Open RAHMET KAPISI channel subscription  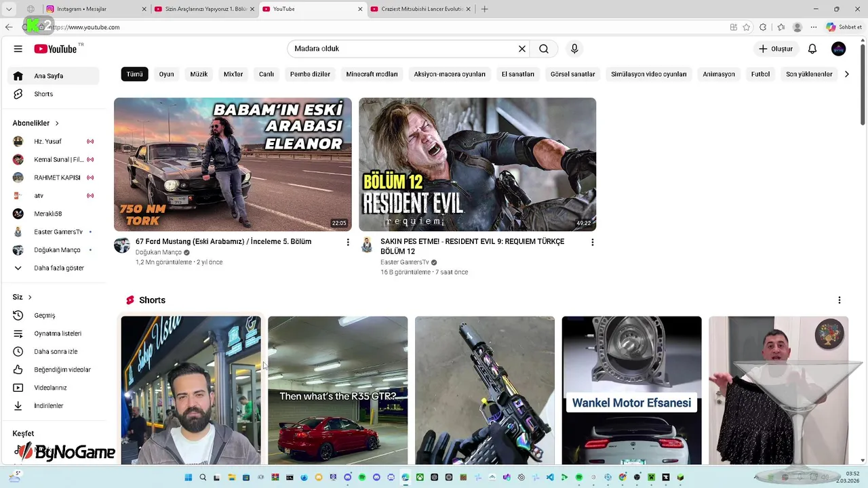54,178
